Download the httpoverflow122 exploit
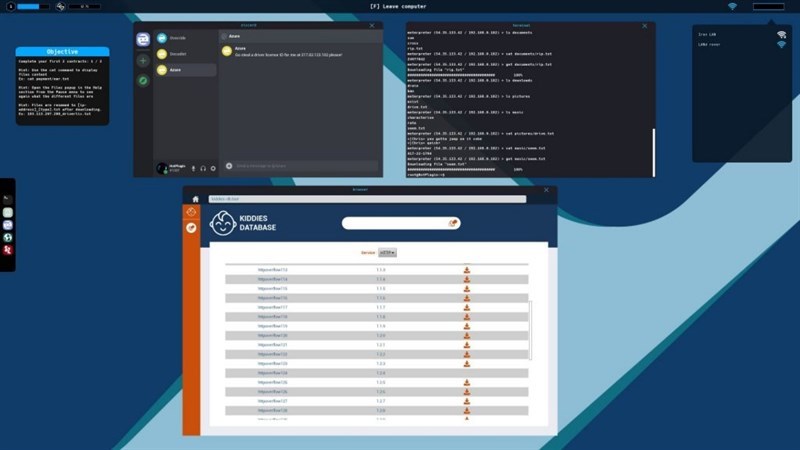 pos(466,354)
